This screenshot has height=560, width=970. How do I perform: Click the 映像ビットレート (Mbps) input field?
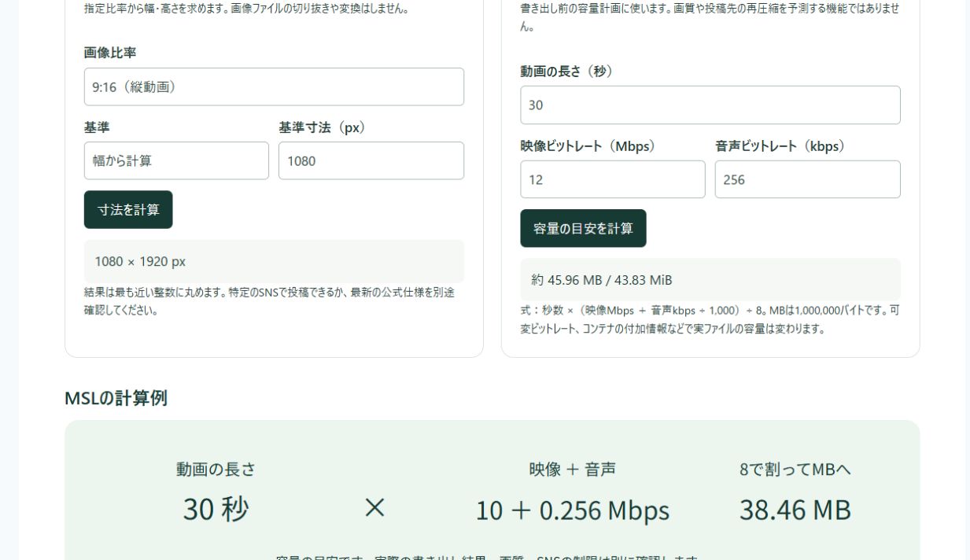(613, 179)
